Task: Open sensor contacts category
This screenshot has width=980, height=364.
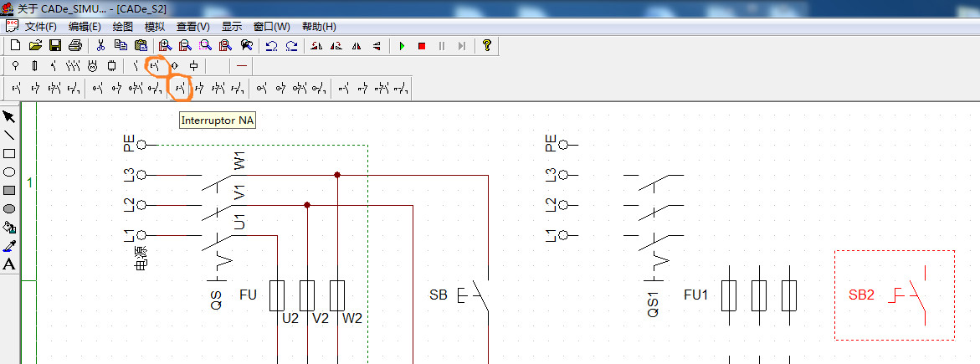Action: (174, 65)
